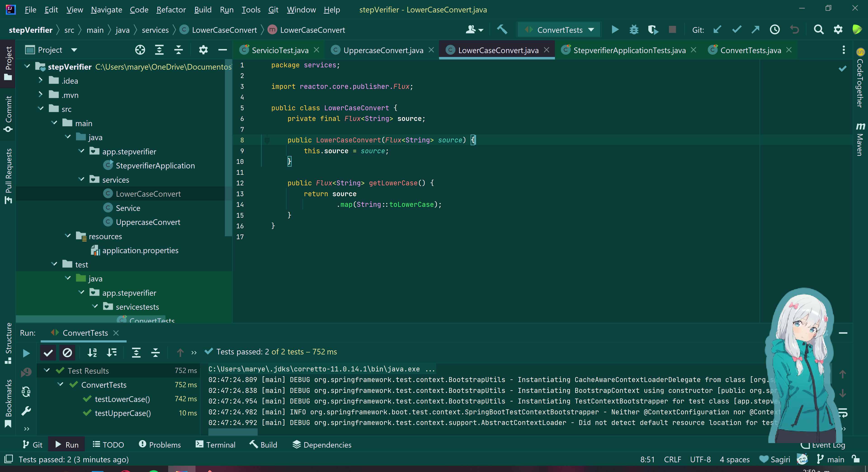Switch to the UppercaseConvert.java editor tab
This screenshot has height=472, width=868.
click(383, 50)
